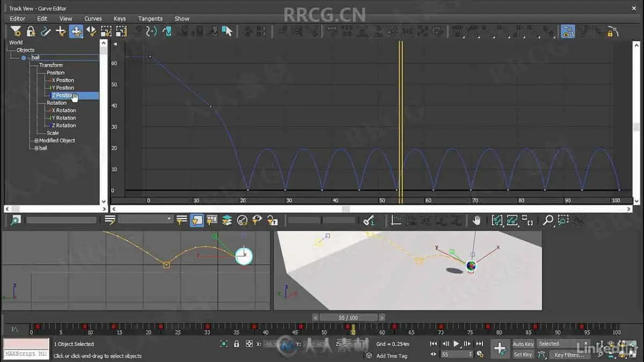Select the Z Rotation track
This screenshot has height=362, width=644.
click(x=64, y=125)
